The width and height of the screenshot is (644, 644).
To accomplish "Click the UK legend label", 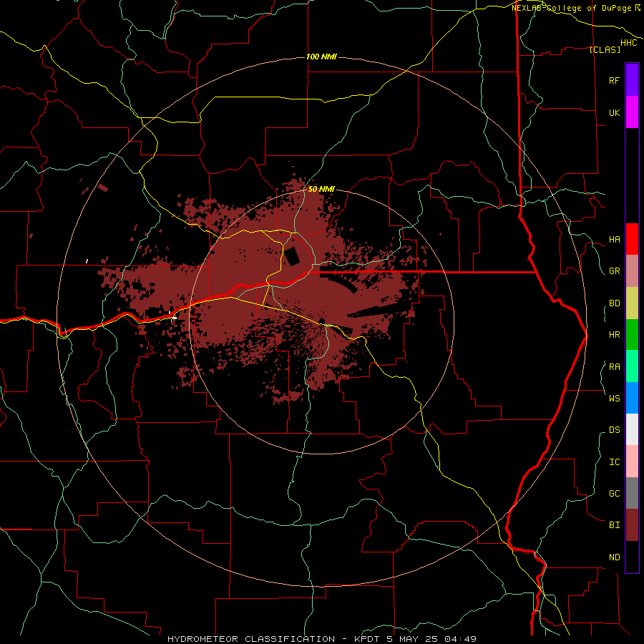I will click(x=614, y=112).
